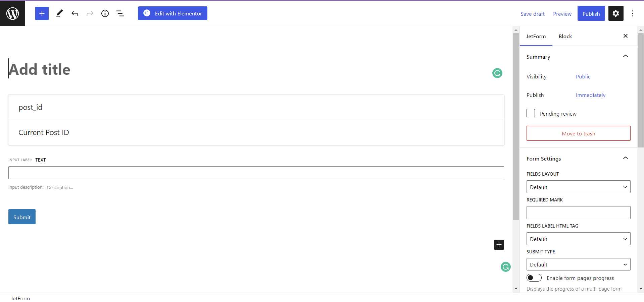Open the Fields Layout dropdown
The width and height of the screenshot is (644, 302).
coord(578,187)
